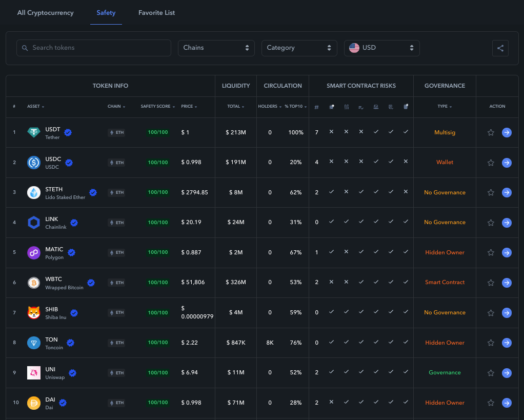Viewport: 524px width, 420px height.
Task: Open the Category filter dropdown
Action: pos(299,48)
